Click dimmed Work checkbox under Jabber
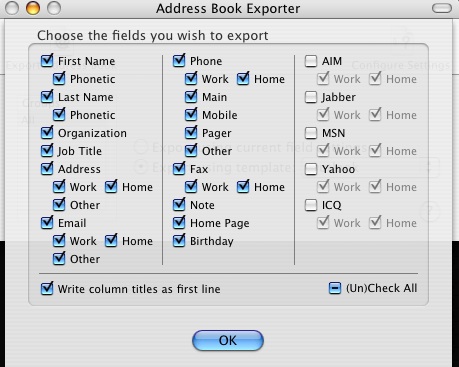The image size is (459, 367). tap(323, 115)
